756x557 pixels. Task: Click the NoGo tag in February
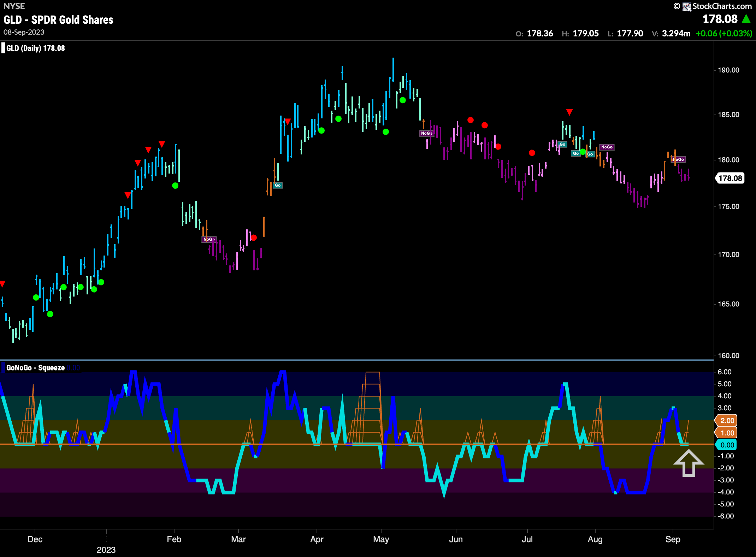[x=209, y=239]
